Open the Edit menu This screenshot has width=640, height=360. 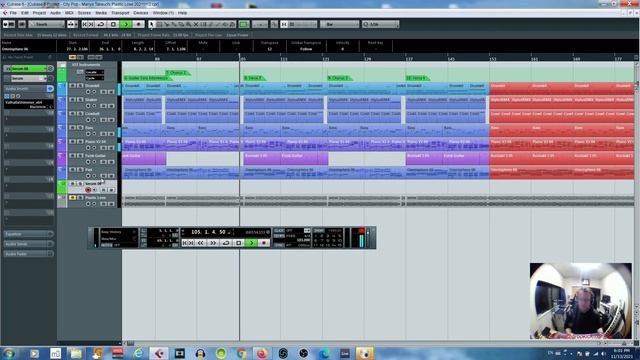tap(25, 13)
